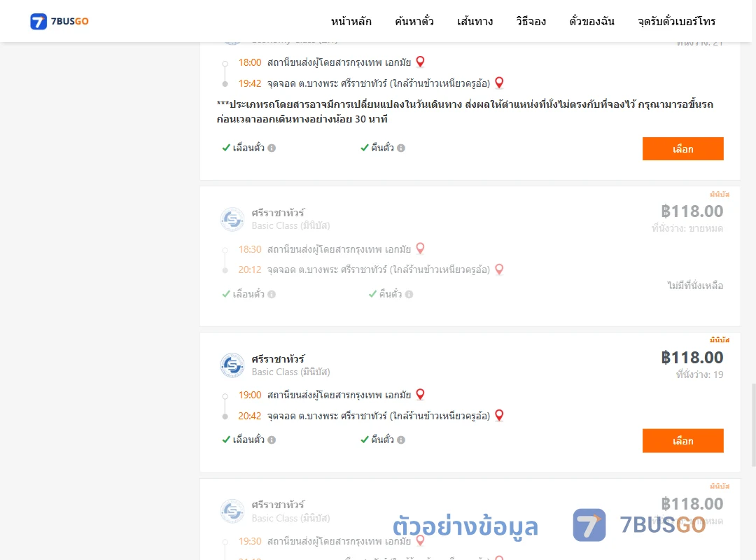This screenshot has height=560, width=756.
Task: Click map pin next to 19:00 departure station
Action: coord(421,394)
